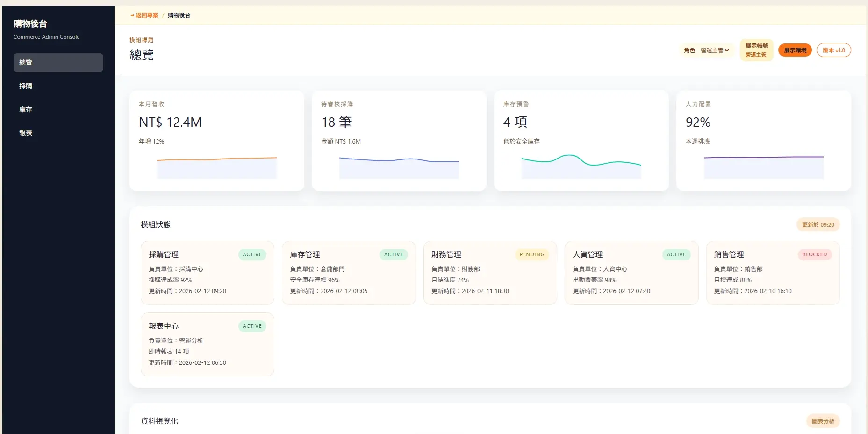Click the 版本 v1.0 badge
Viewport: 868px width, 434px height.
coord(834,51)
